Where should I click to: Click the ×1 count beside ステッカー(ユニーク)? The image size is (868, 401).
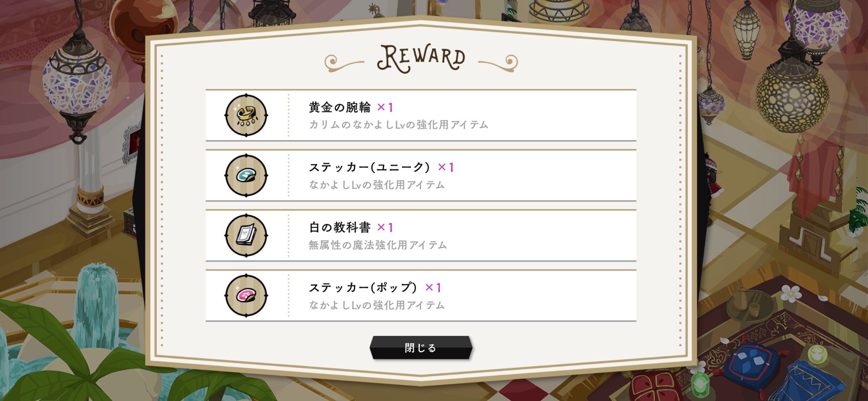pyautogui.click(x=446, y=168)
